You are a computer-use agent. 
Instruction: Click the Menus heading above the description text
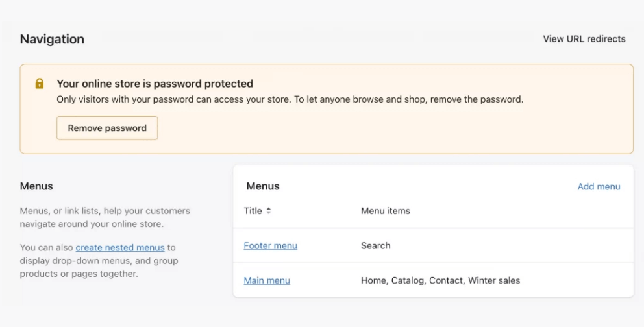point(36,186)
